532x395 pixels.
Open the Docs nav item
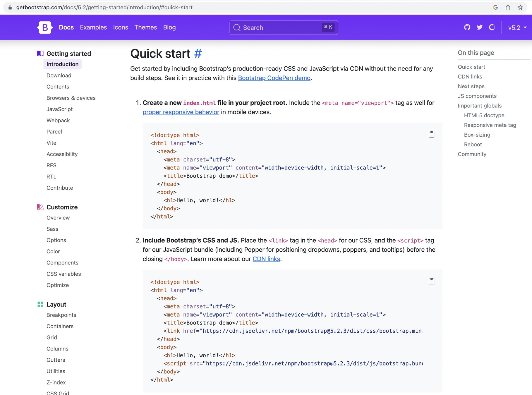point(66,27)
